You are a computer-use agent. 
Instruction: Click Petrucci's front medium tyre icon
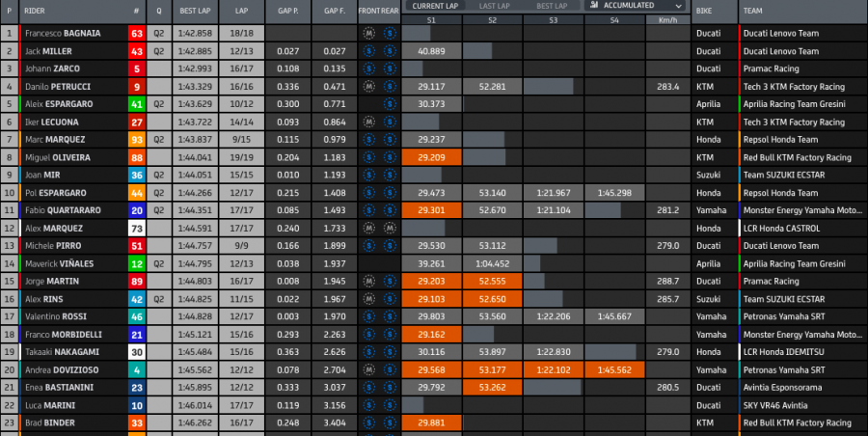click(369, 86)
